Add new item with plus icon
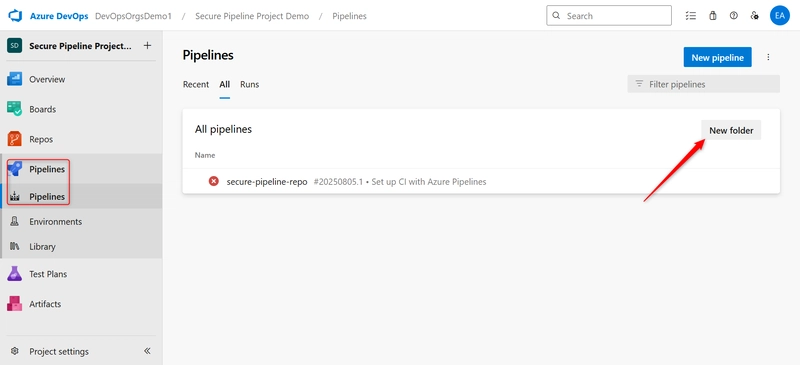The image size is (800, 365). point(147,45)
